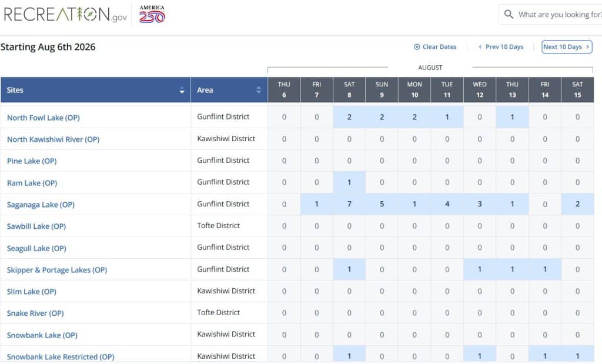Open Snowbank Lake Restricted (OP) link
The height and width of the screenshot is (364, 602).
pyautogui.click(x=61, y=356)
